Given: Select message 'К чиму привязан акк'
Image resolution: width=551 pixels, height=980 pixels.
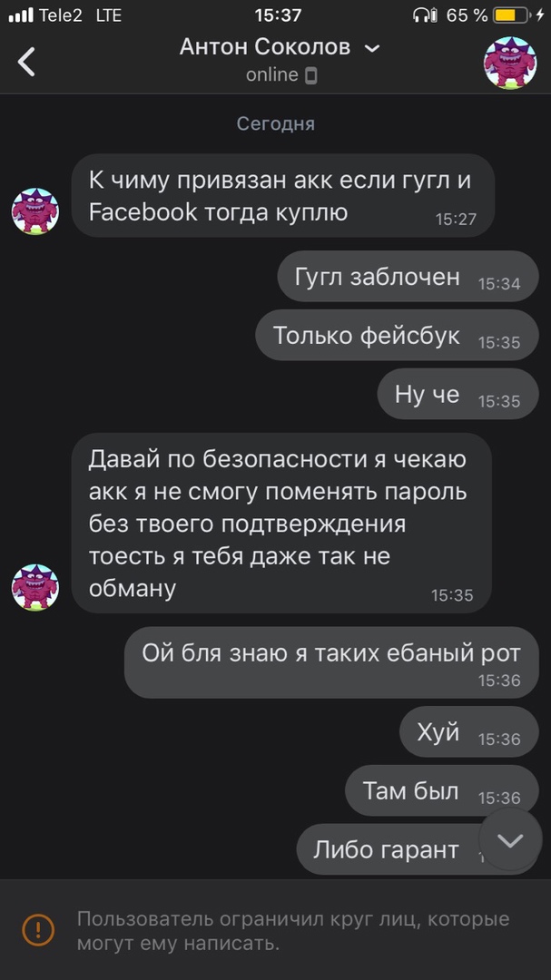Looking at the screenshot, I should tap(282, 195).
